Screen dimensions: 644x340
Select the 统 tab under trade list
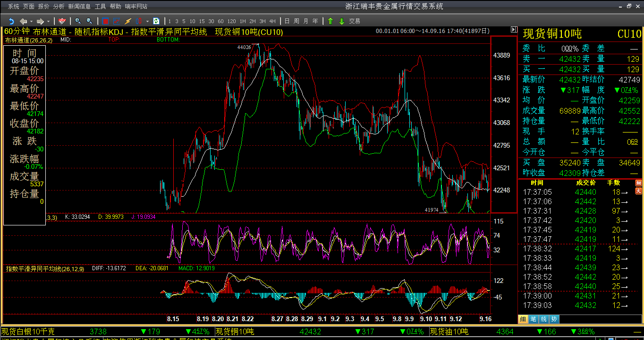(543, 319)
